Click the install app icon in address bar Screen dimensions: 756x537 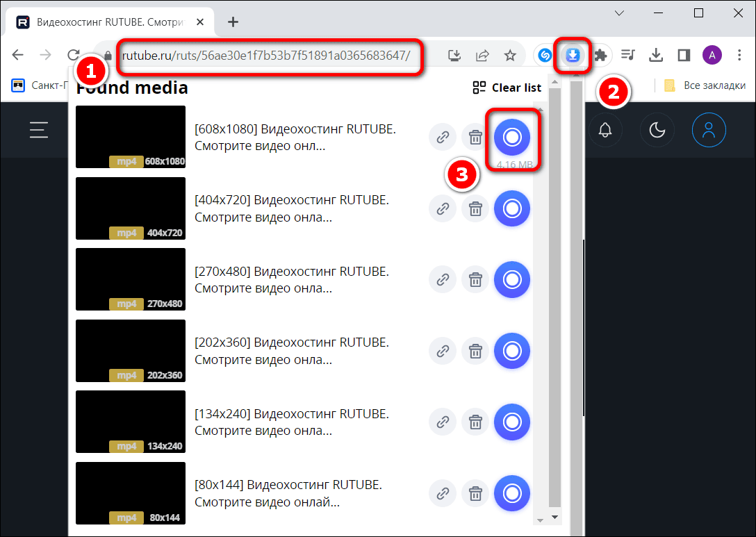(454, 56)
